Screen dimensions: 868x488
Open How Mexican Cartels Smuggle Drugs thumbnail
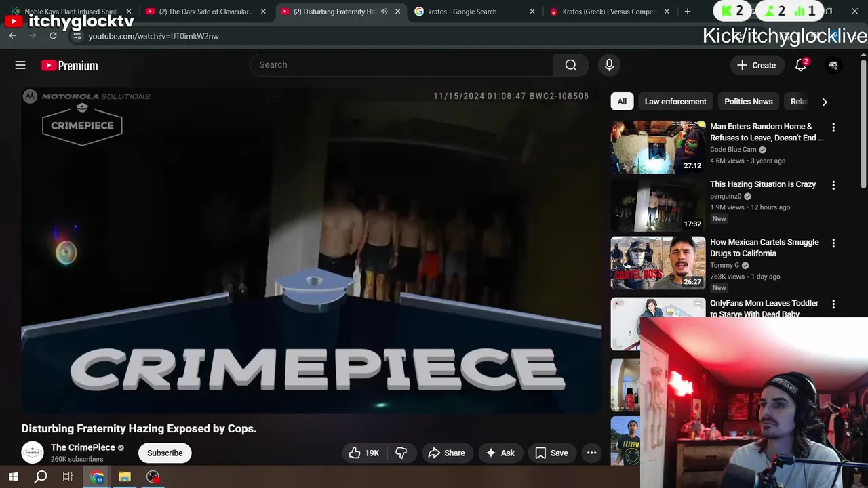(658, 263)
